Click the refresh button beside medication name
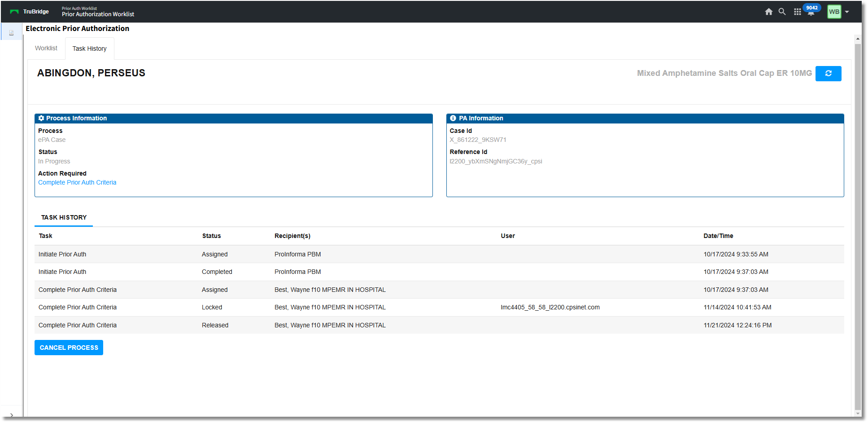Image resolution: width=868 pixels, height=423 pixels. pyautogui.click(x=828, y=73)
